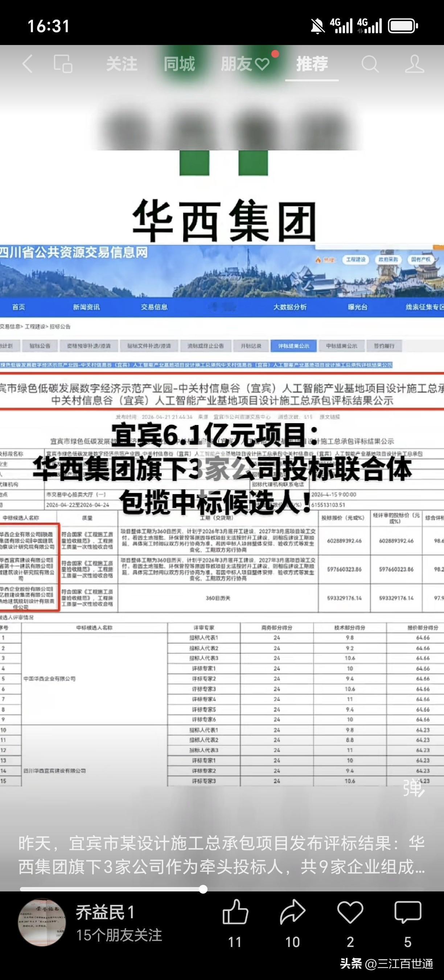Viewport: 444px width, 980px height.
Task: Tap the 工程建设 pill button
Action: [x=356, y=260]
